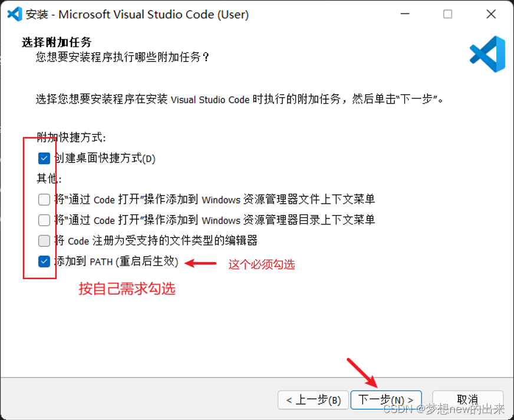Enable 将"通过 Code 打开"添加到目录上下文菜单
The image size is (514, 420).
[x=44, y=220]
